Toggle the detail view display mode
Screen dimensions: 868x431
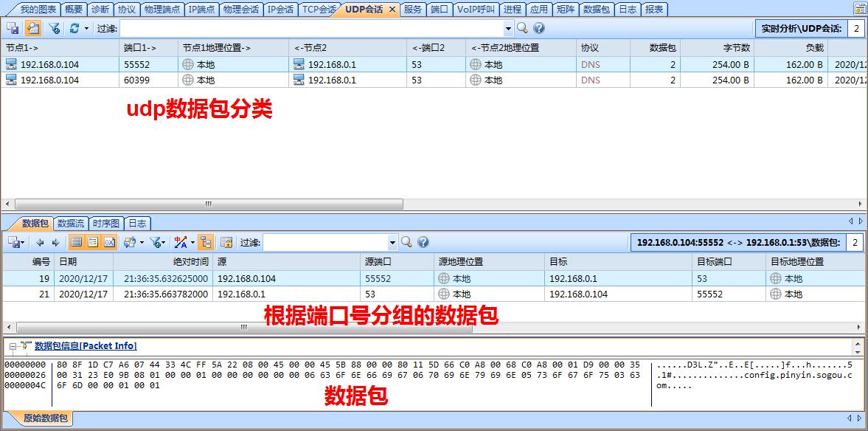93,242
